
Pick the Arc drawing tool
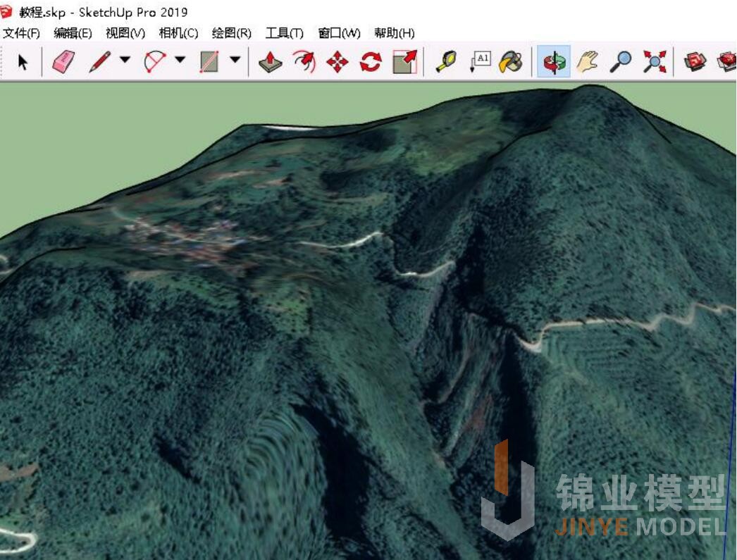[x=155, y=61]
